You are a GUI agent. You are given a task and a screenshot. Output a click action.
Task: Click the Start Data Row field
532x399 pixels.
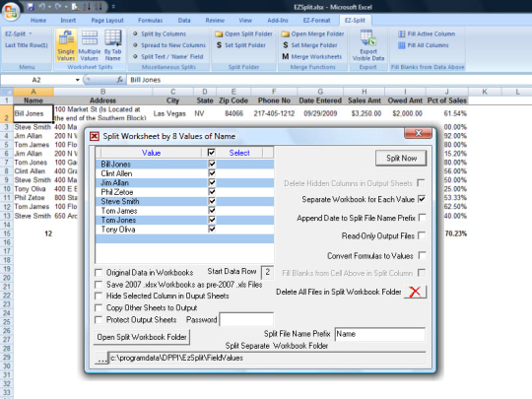[267, 272]
